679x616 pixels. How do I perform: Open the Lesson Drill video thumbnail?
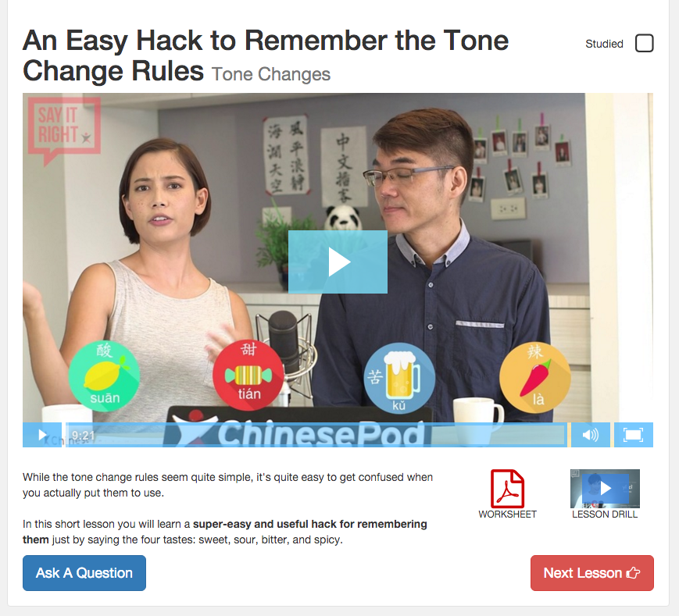[605, 489]
